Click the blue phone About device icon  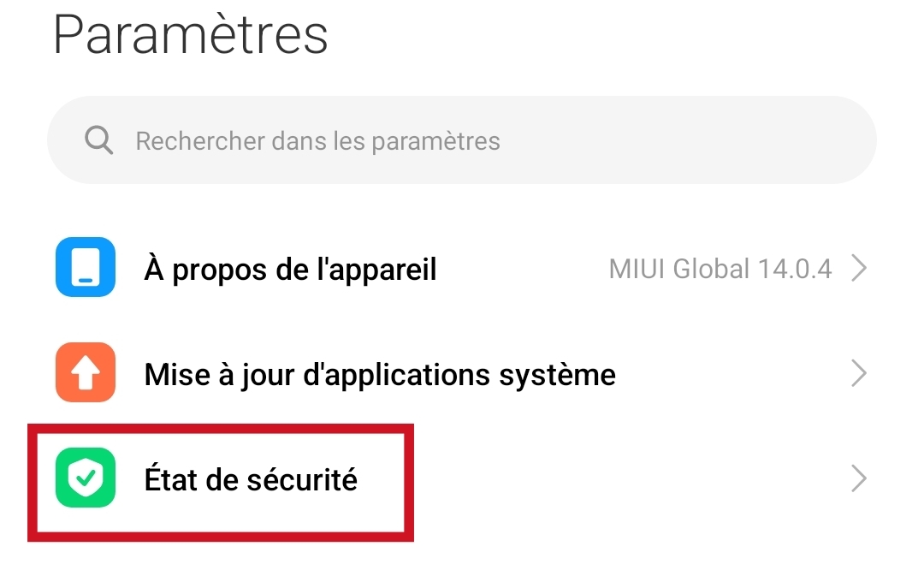click(x=85, y=268)
